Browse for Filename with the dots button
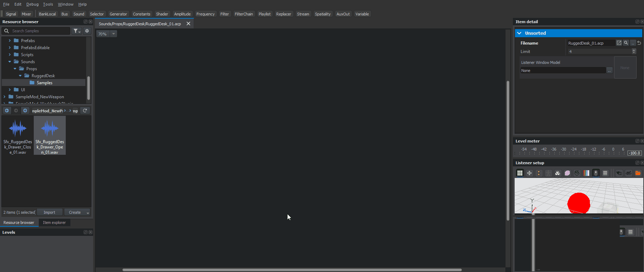The height and width of the screenshot is (272, 644). [633, 43]
